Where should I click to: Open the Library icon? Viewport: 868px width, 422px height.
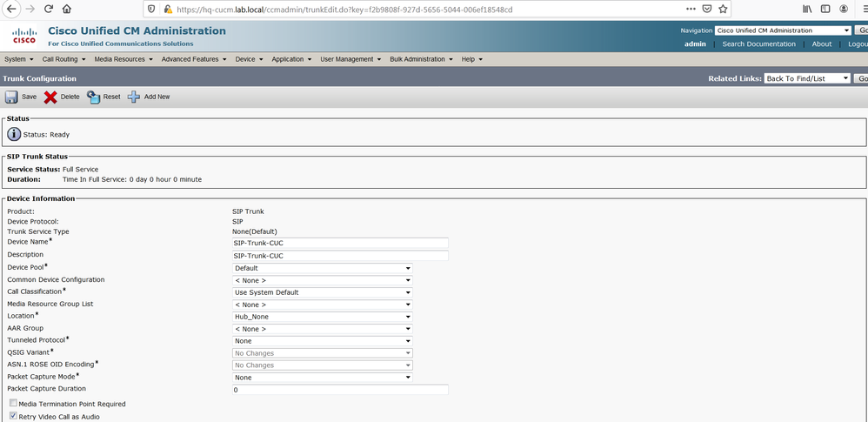point(807,9)
